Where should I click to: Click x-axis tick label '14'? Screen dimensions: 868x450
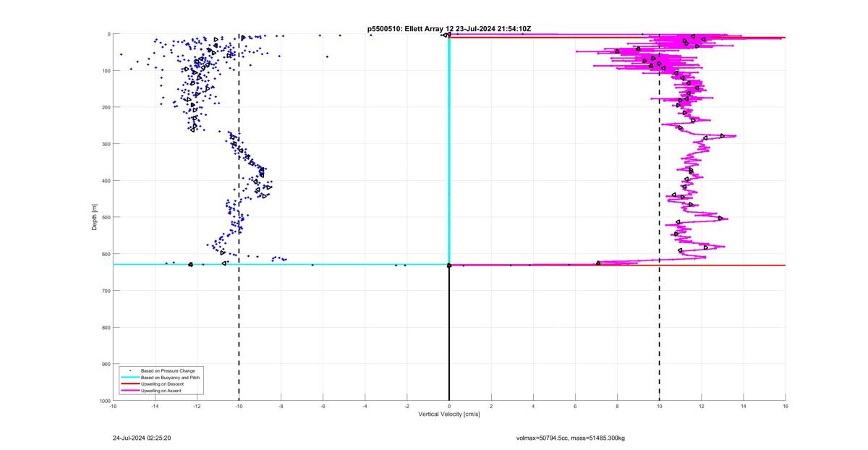[x=744, y=406]
